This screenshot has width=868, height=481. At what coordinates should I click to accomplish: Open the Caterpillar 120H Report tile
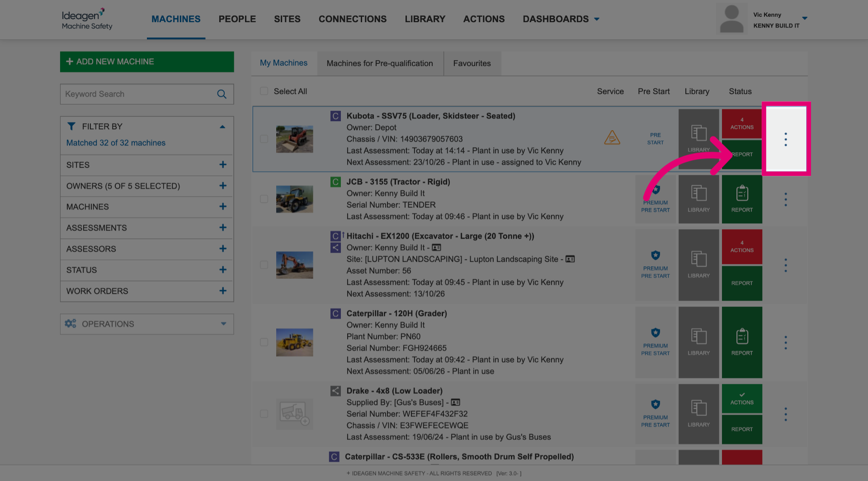(742, 342)
